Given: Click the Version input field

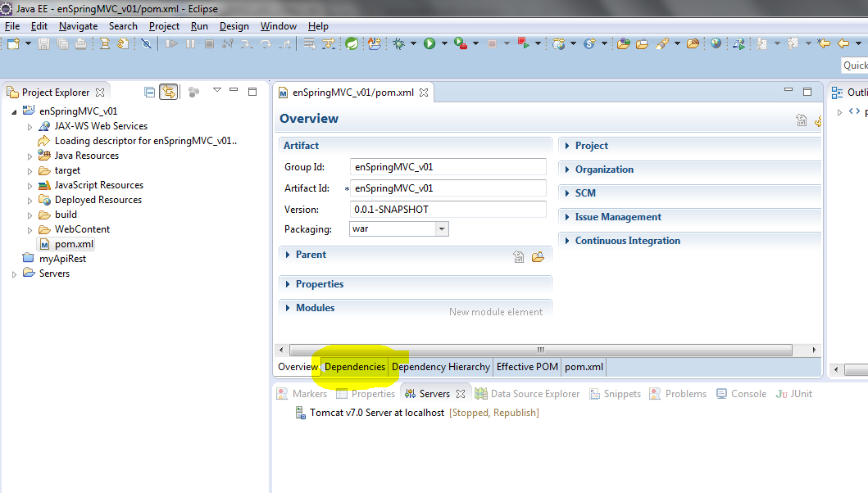Looking at the screenshot, I should (x=448, y=209).
